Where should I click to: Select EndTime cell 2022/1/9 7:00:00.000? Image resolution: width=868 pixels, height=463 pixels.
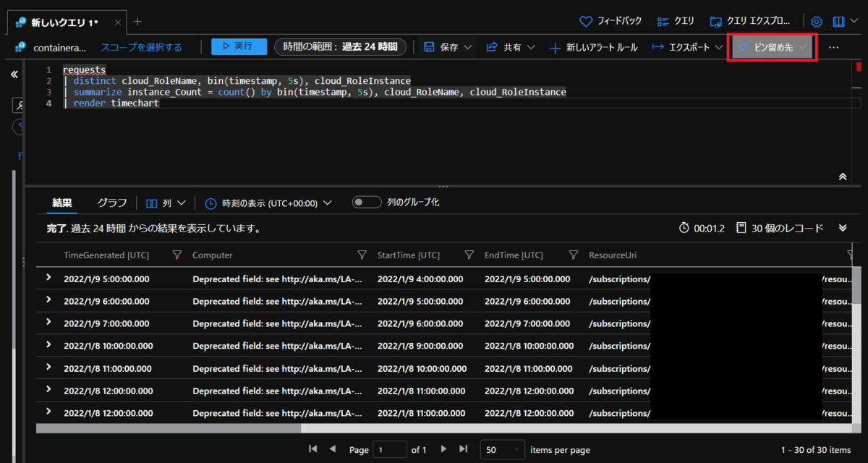click(x=527, y=323)
